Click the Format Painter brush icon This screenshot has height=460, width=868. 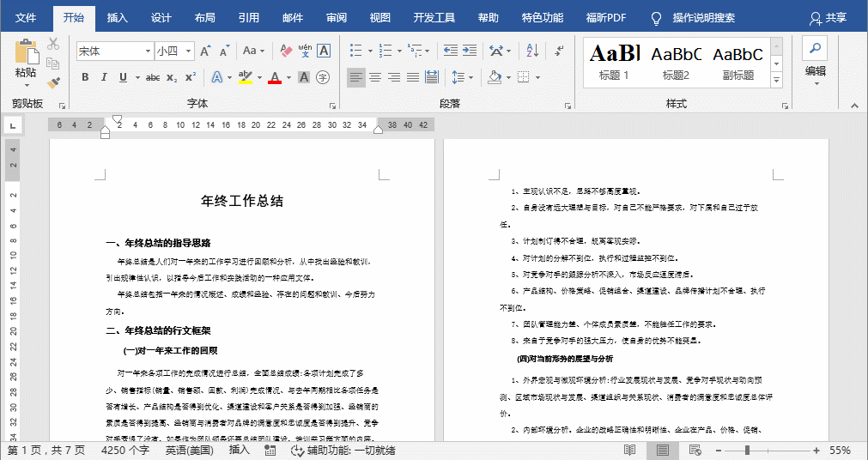click(x=53, y=82)
